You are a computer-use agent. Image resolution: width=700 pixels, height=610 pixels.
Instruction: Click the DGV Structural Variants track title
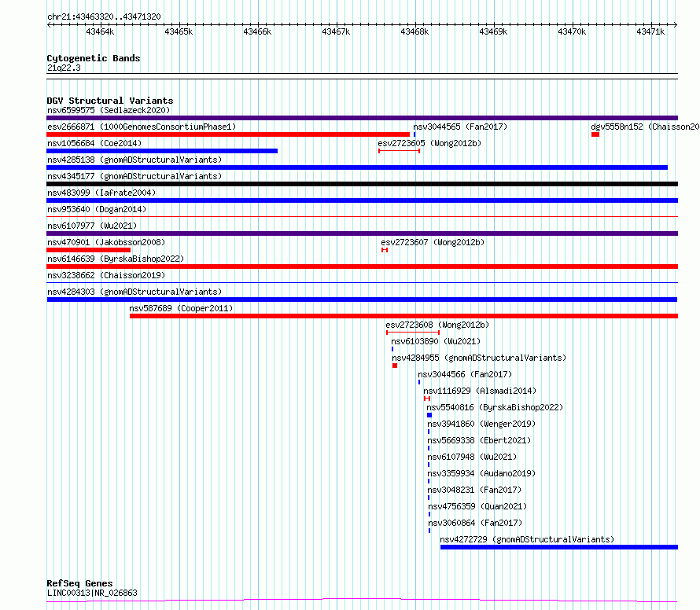pyautogui.click(x=110, y=101)
